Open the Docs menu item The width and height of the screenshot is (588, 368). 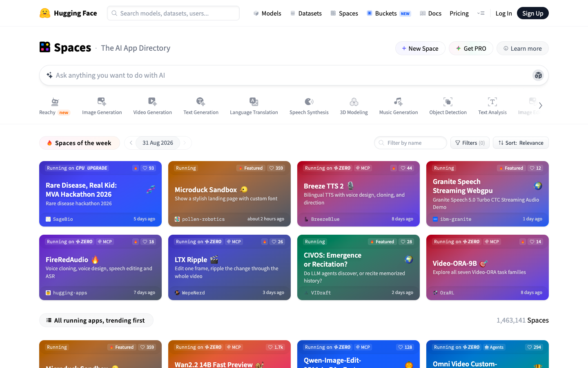[x=430, y=13]
